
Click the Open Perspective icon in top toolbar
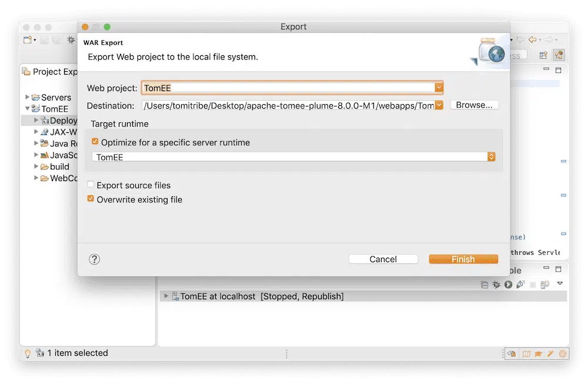543,55
